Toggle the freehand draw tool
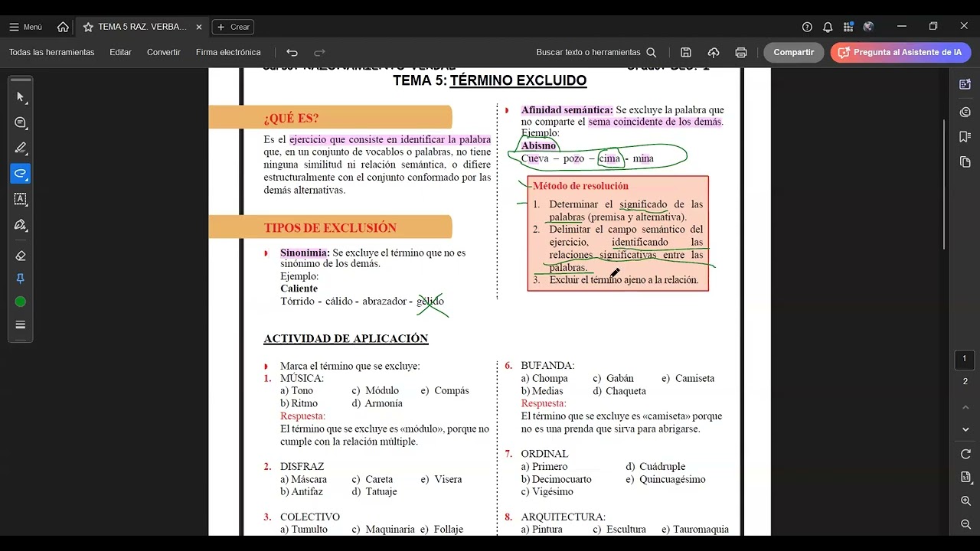Viewport: 980px width, 551px height. pyautogui.click(x=21, y=174)
